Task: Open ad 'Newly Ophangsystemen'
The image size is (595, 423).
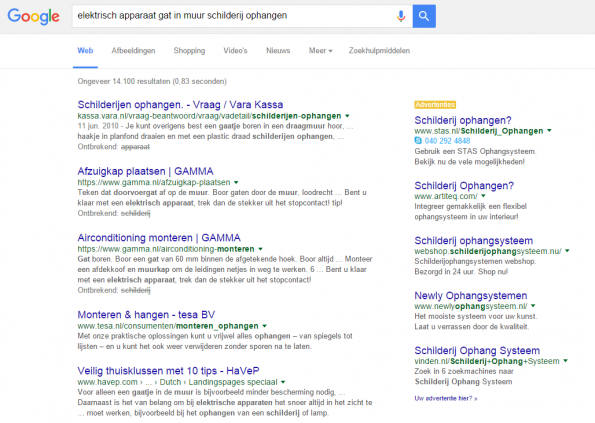Action: coord(471,296)
